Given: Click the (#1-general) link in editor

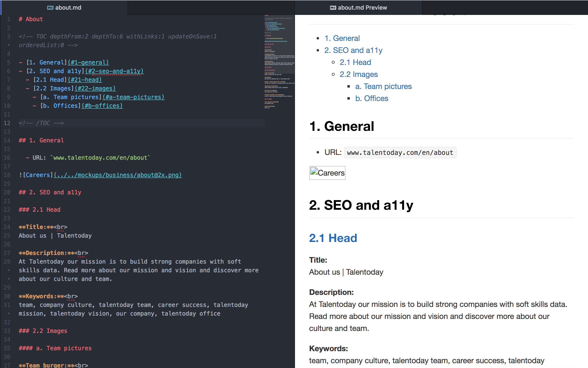Looking at the screenshot, I should [x=88, y=63].
